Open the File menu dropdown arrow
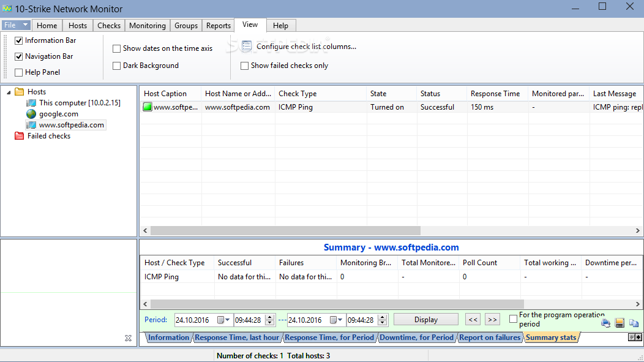This screenshot has width=644, height=362. coord(26,25)
